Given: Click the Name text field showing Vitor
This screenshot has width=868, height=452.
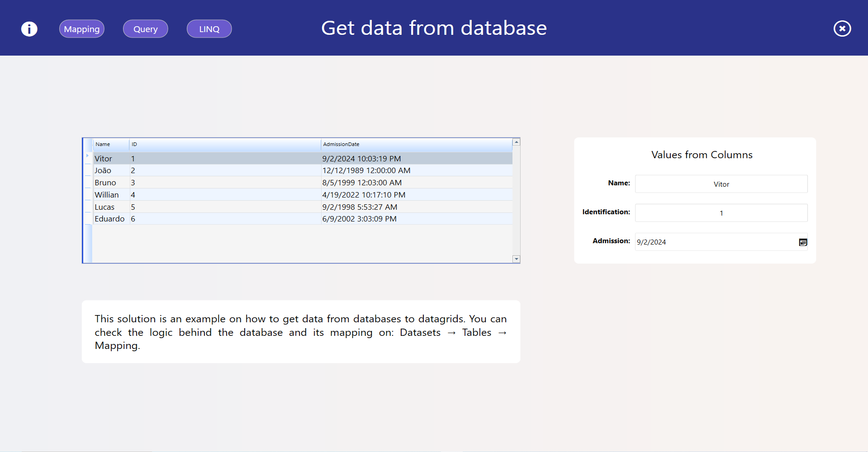Looking at the screenshot, I should click(721, 184).
